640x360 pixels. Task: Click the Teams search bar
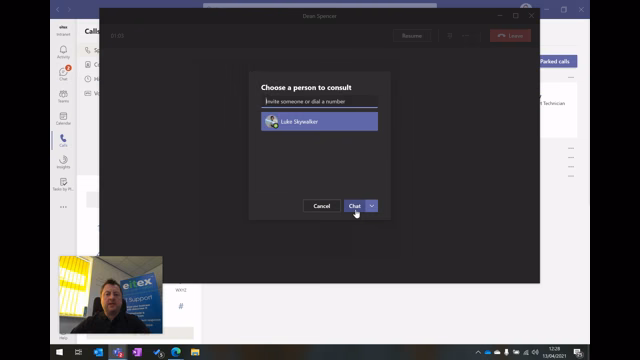point(320,6)
